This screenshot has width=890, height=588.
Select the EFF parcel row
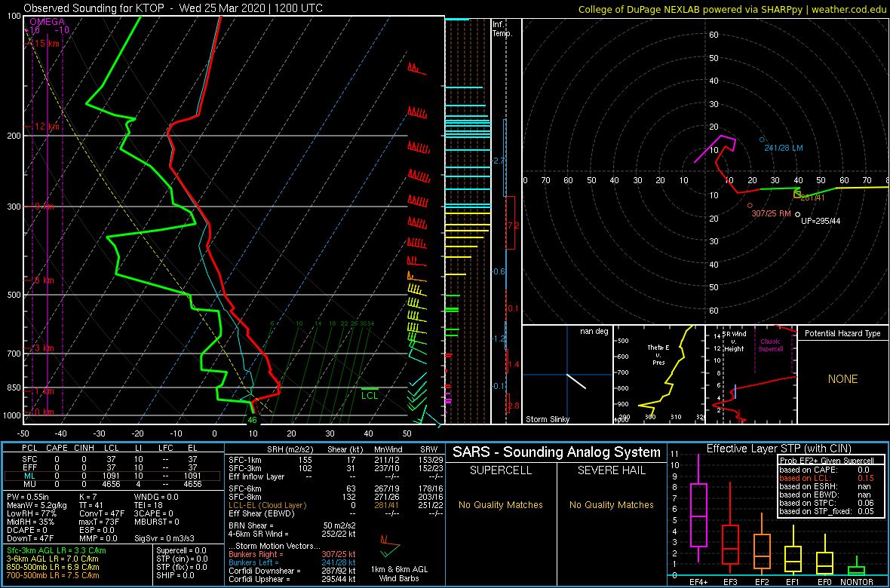click(x=112, y=467)
